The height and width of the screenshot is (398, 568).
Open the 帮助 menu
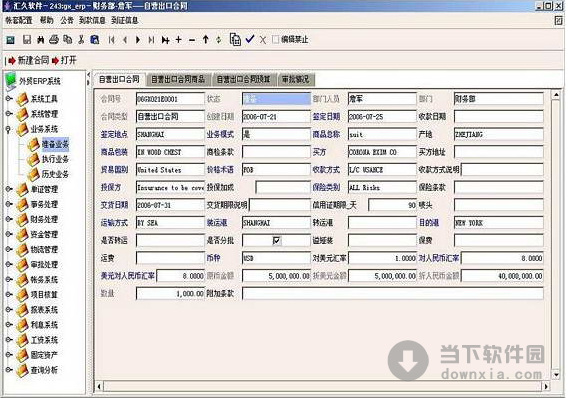47,20
